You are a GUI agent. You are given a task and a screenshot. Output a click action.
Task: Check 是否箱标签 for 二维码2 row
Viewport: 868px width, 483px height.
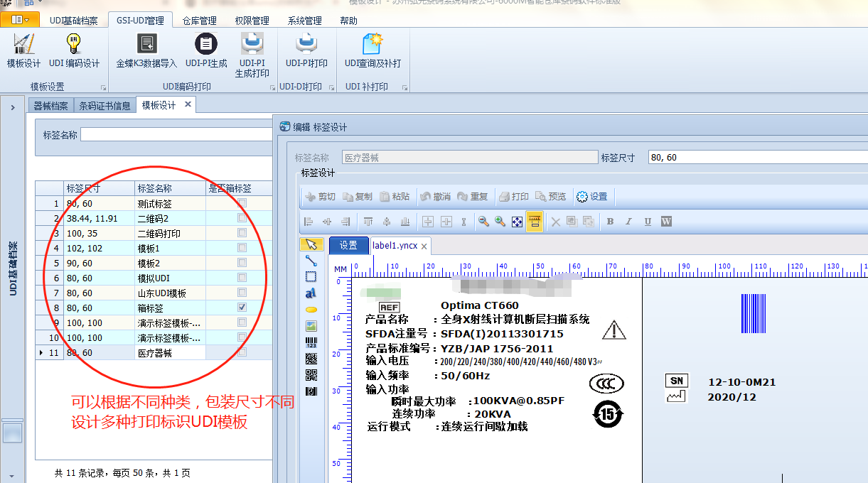click(x=242, y=218)
